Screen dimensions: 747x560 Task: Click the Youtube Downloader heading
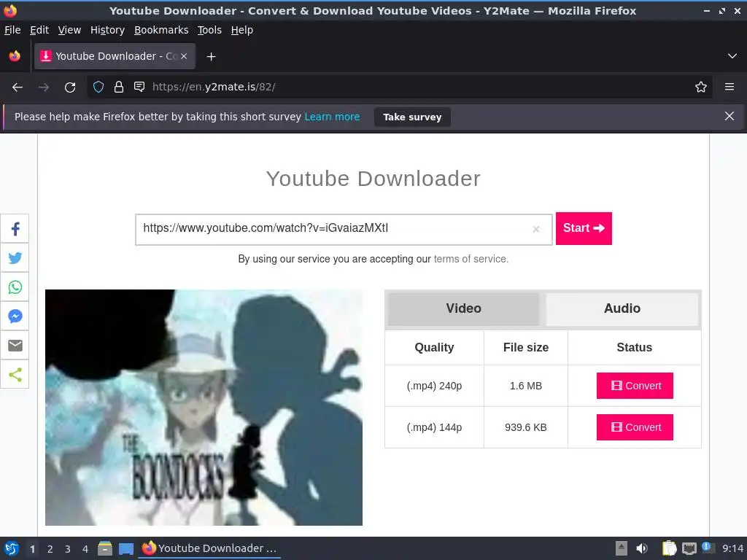[373, 179]
